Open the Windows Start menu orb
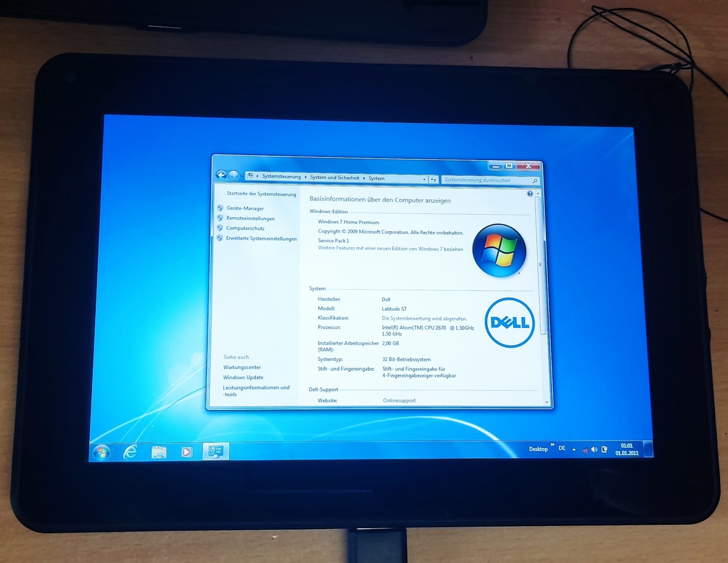Screen dimensions: 728x563 click(x=101, y=452)
